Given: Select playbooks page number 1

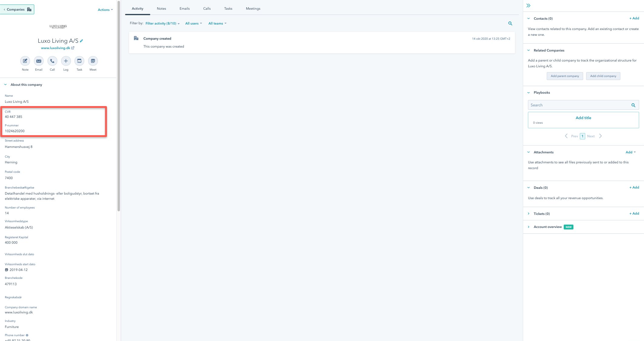Looking at the screenshot, I should tap(582, 136).
